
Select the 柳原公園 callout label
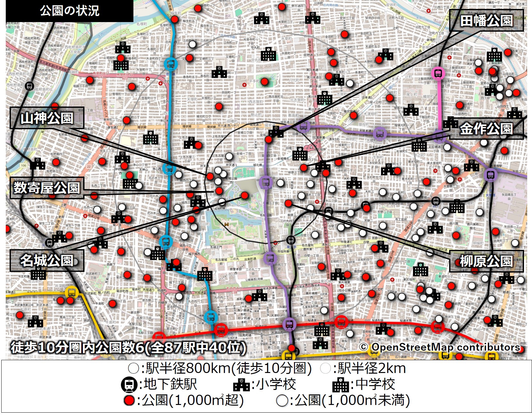tap(486, 261)
